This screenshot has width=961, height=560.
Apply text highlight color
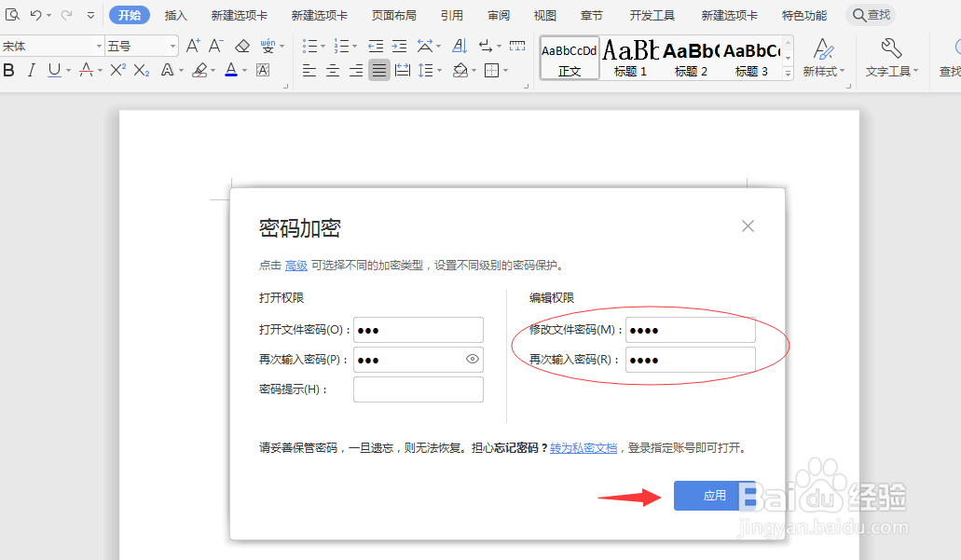[x=199, y=71]
